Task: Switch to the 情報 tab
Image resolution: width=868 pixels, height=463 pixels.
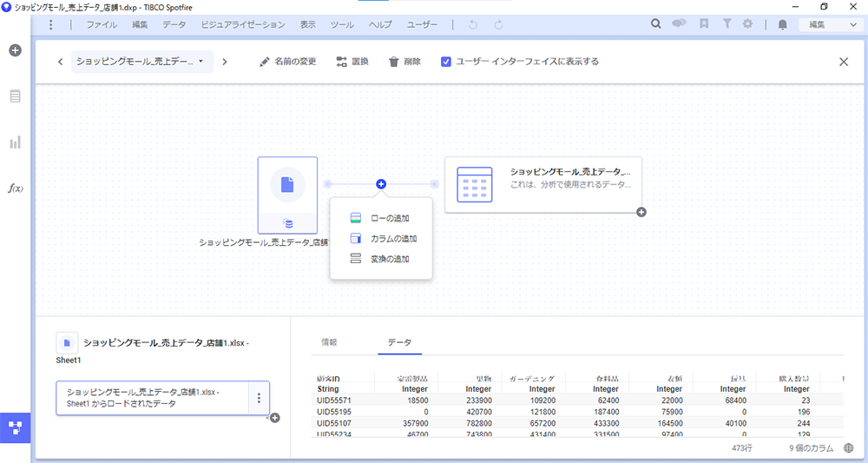Action: point(329,342)
